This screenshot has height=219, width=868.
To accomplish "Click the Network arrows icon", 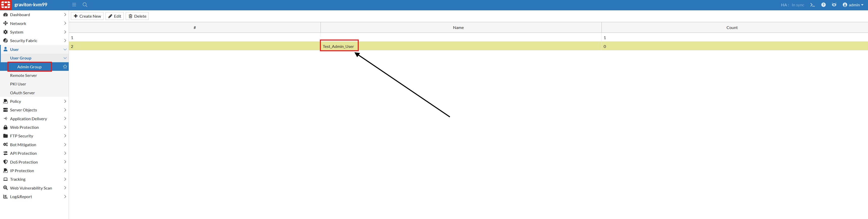I will pos(5,23).
